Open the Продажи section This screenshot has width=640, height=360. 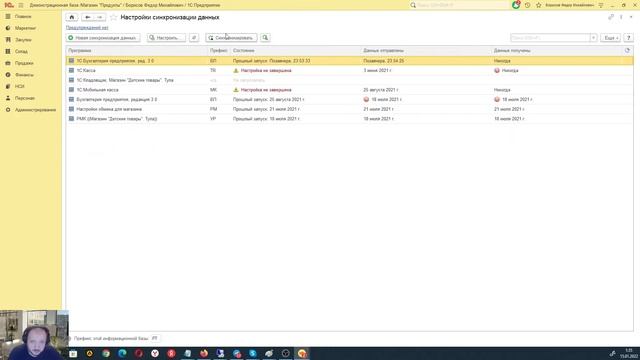tap(24, 63)
